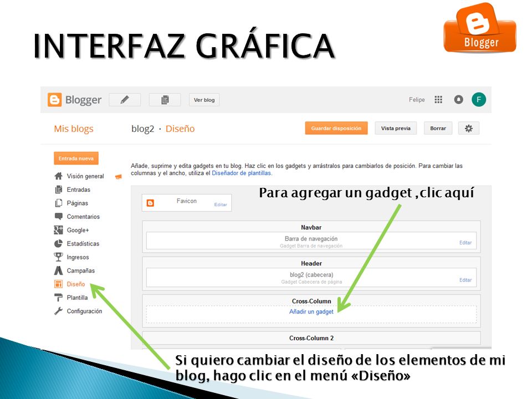This screenshot has height=399, width=532.
Task: Click the Estadísticas pie chart icon
Action: (x=58, y=244)
